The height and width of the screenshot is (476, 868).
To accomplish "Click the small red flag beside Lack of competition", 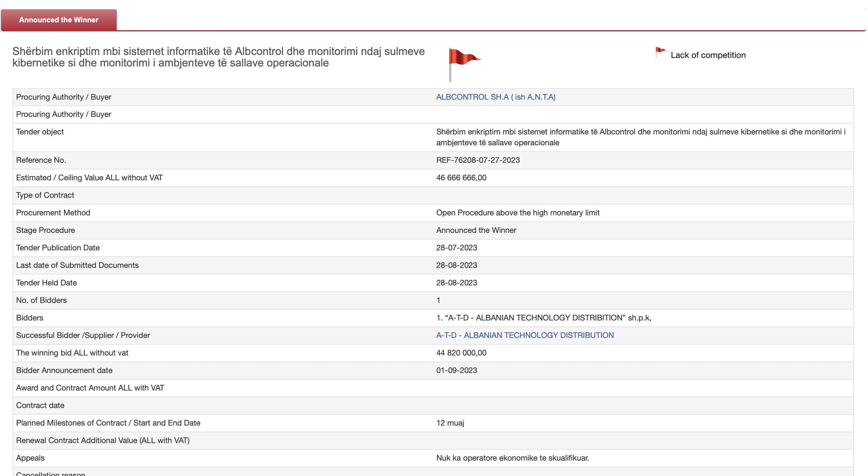I will point(660,52).
